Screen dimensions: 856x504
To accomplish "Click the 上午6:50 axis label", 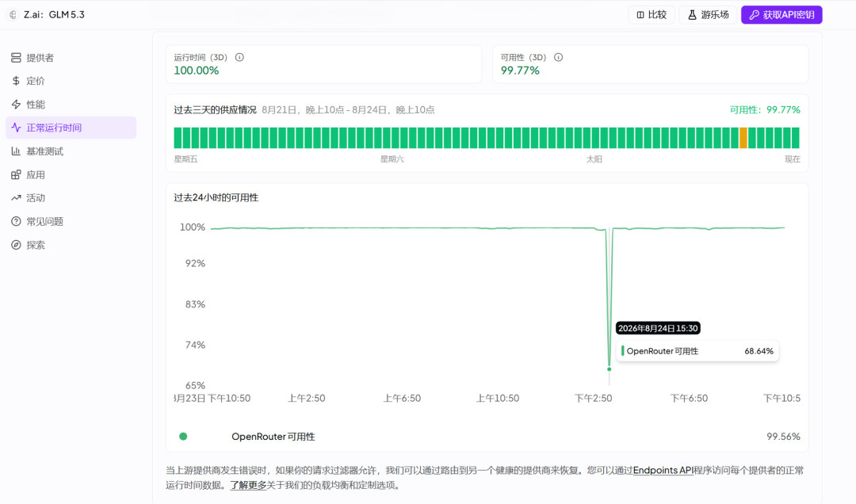I will [x=402, y=398].
